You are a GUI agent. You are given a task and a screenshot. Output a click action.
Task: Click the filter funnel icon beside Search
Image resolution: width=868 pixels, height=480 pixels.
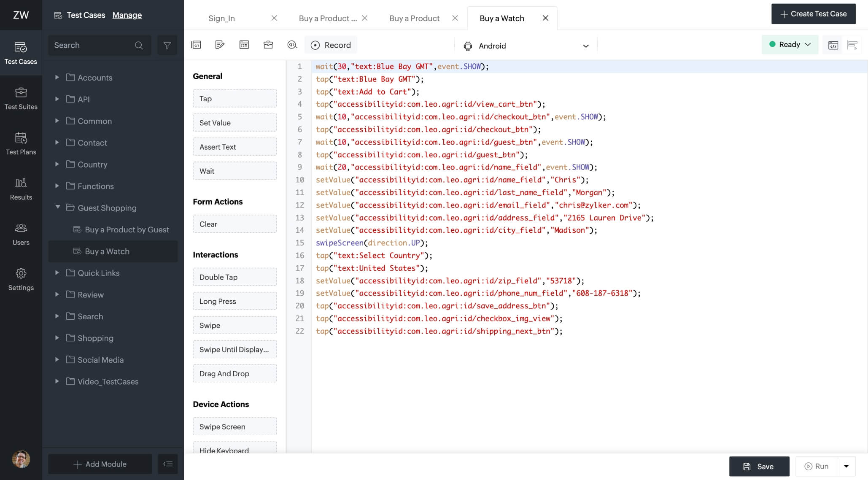[x=167, y=45]
